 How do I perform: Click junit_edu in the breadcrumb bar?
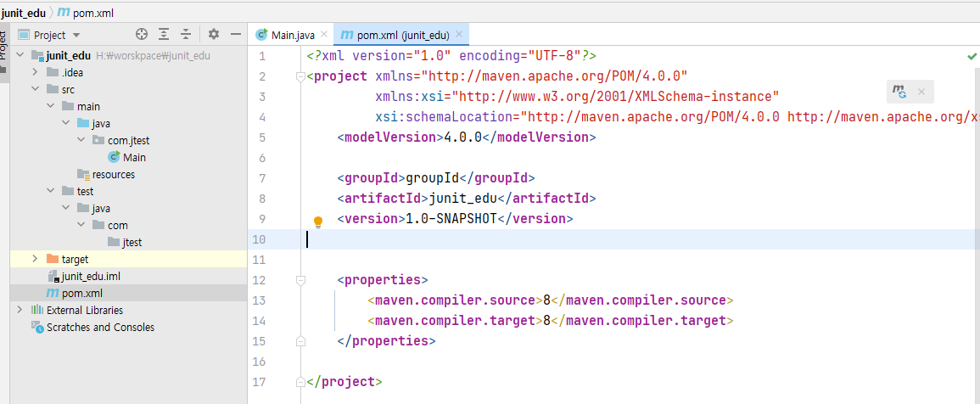pos(23,12)
